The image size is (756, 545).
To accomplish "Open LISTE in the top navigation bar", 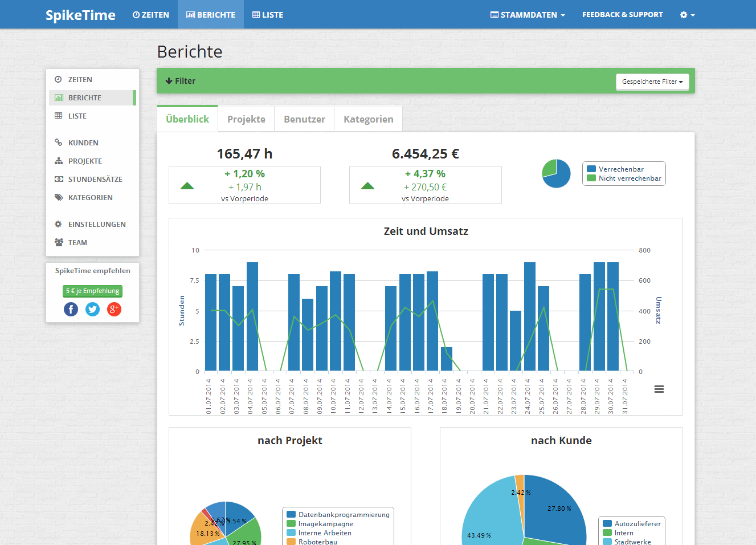I will coord(268,15).
